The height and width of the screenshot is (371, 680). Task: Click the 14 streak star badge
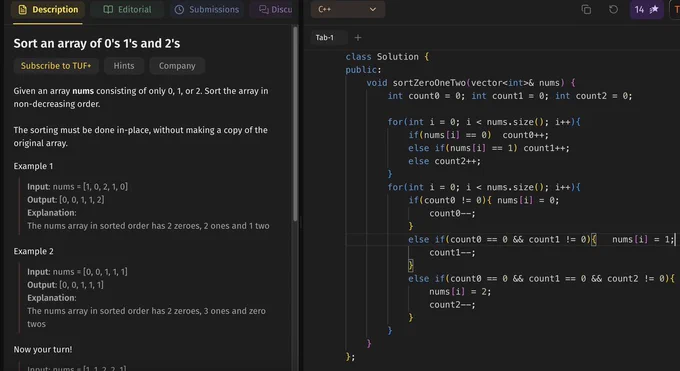[646, 9]
